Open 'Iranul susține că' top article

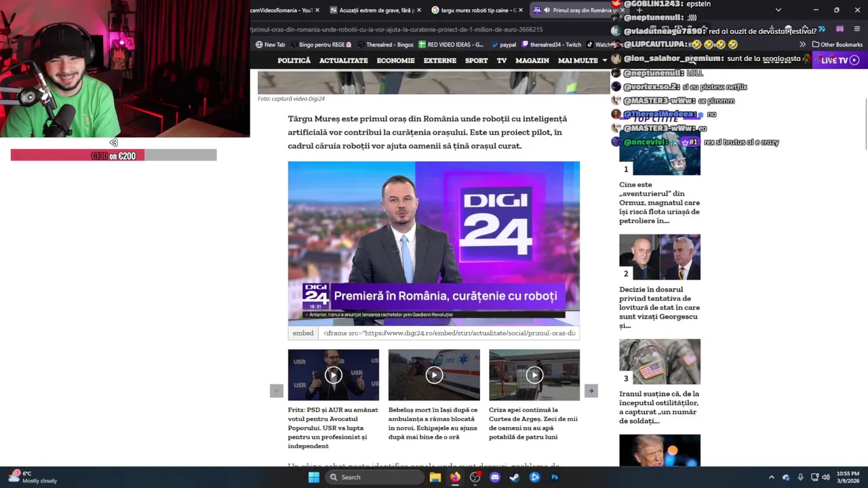pos(659,407)
